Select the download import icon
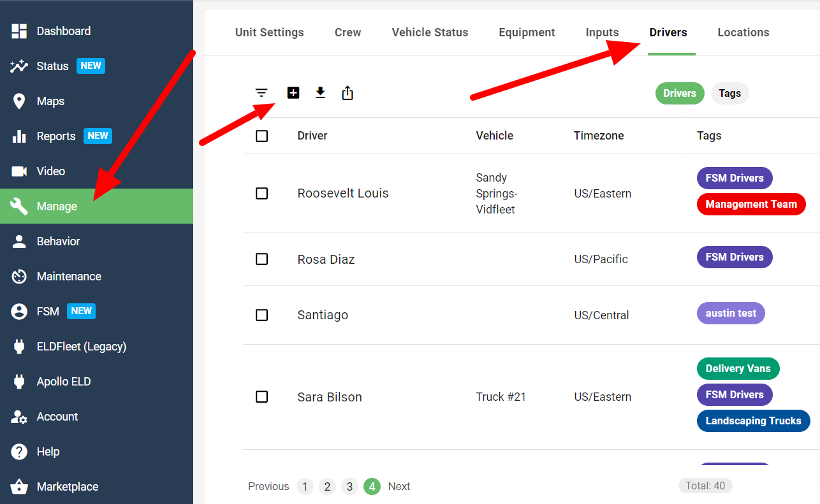Viewport: 820px width, 504px height. pos(320,92)
